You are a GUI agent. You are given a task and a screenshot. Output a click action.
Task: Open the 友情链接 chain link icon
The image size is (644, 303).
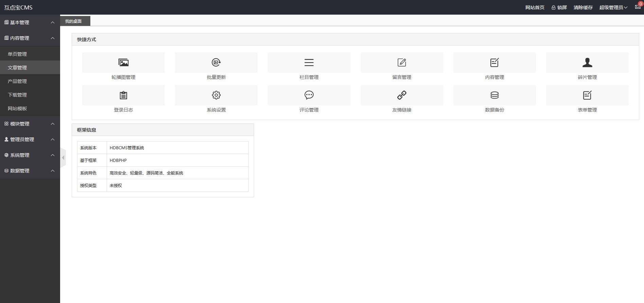tap(402, 95)
